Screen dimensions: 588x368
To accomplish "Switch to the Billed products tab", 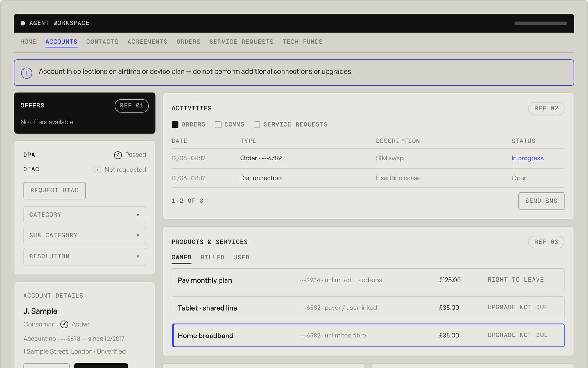I will [212, 258].
